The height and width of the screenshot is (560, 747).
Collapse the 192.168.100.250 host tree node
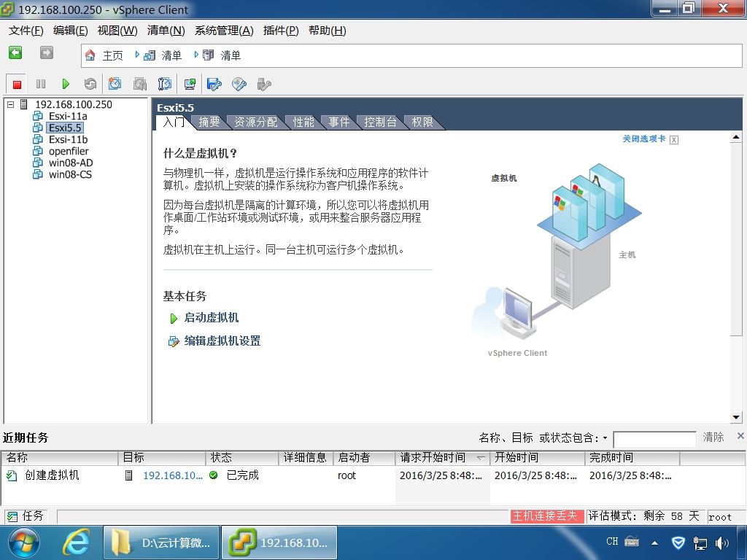[10, 104]
